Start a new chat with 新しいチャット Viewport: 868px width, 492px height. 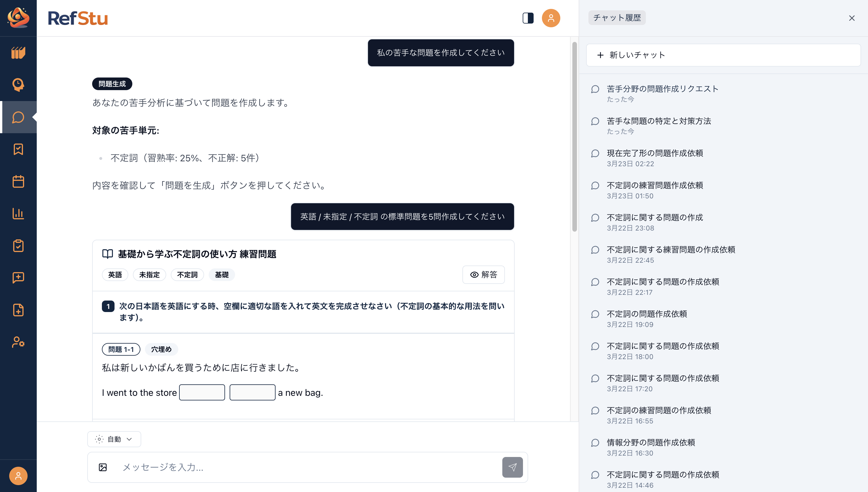tap(723, 55)
